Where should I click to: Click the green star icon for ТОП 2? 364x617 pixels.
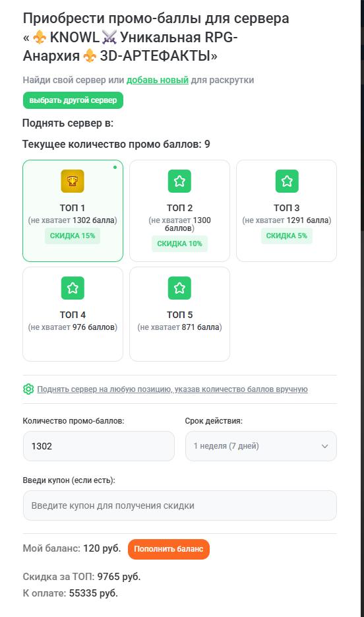click(x=179, y=181)
